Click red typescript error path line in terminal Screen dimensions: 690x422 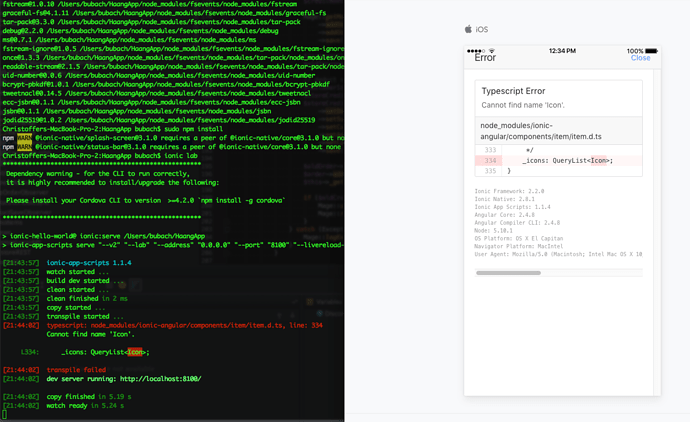click(x=184, y=326)
